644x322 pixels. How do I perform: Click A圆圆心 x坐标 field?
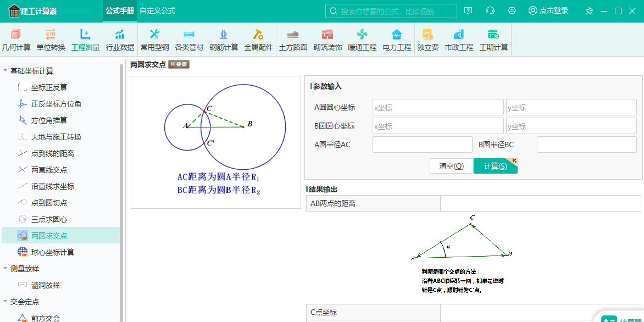tap(438, 107)
